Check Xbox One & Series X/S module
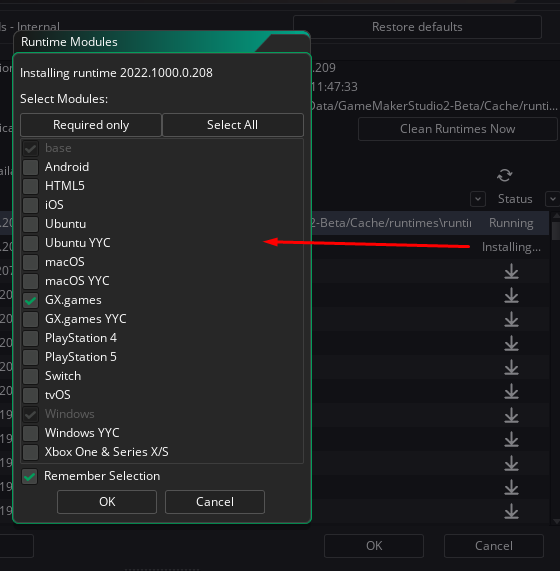The width and height of the screenshot is (560, 571). point(31,452)
